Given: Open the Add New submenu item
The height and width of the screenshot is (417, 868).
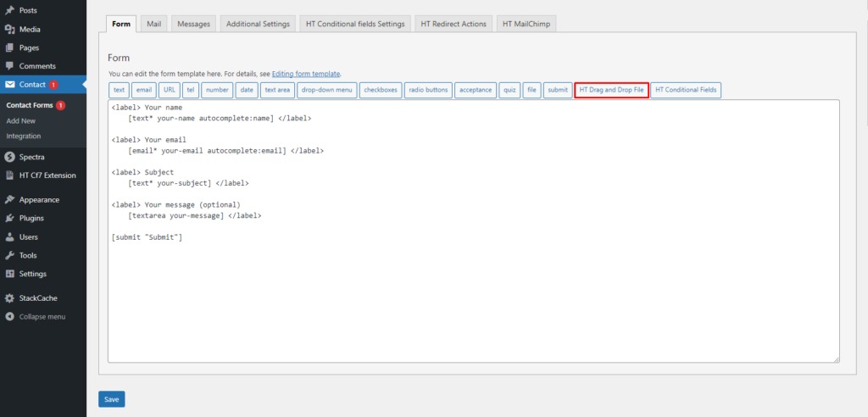Looking at the screenshot, I should 20,121.
